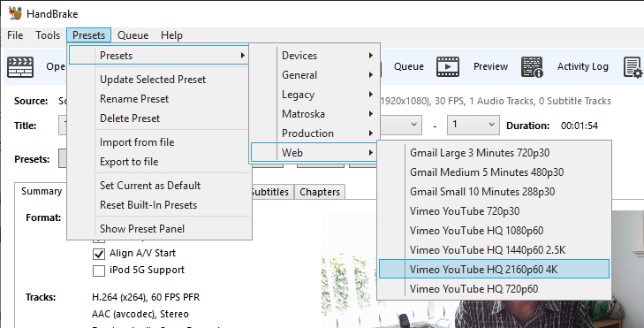Open the File menu
Viewport: 644px width, 328px height.
click(15, 35)
